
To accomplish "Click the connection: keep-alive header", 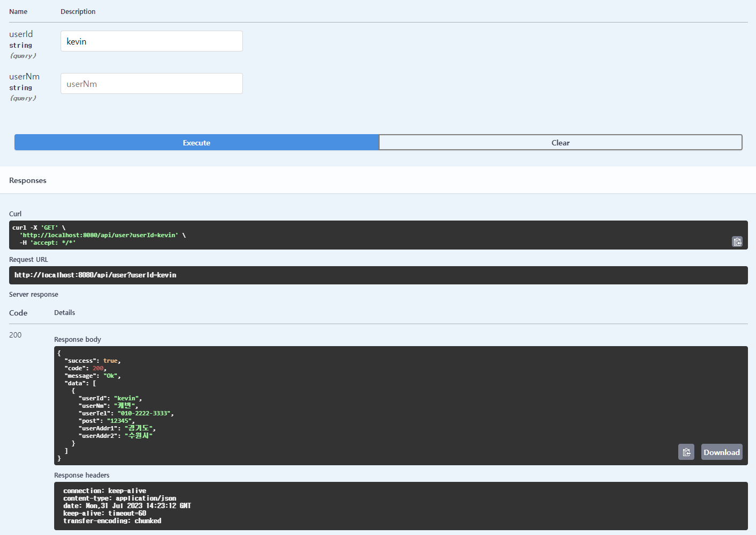I will point(105,491).
